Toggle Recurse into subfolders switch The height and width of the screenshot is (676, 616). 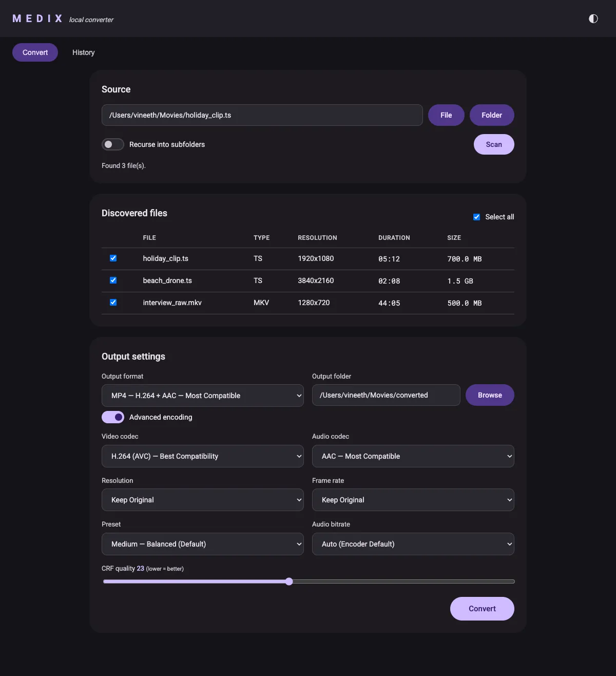pyautogui.click(x=113, y=144)
